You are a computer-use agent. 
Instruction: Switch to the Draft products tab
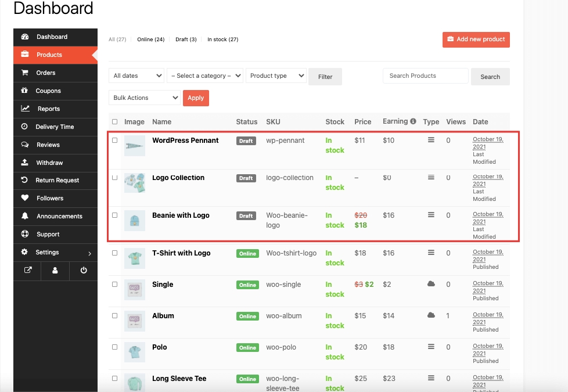pos(185,39)
